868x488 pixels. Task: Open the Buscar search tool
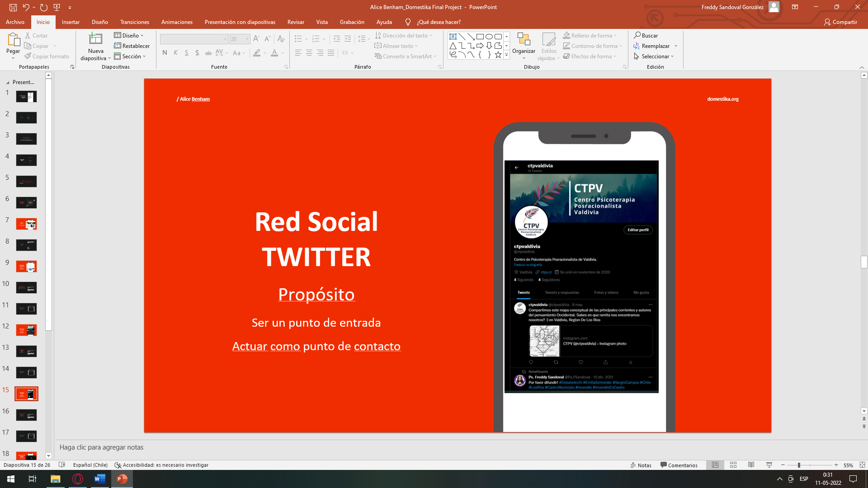[646, 35]
